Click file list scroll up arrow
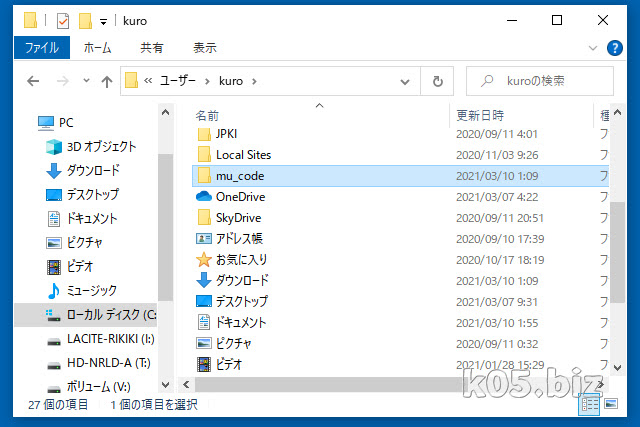 (x=618, y=112)
